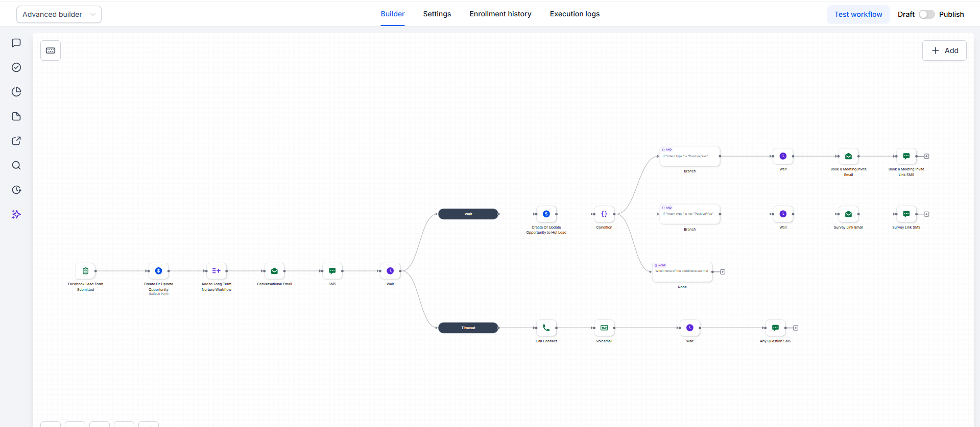Click the Wait node before Survey Link Email
This screenshot has height=427, width=980.
click(783, 214)
